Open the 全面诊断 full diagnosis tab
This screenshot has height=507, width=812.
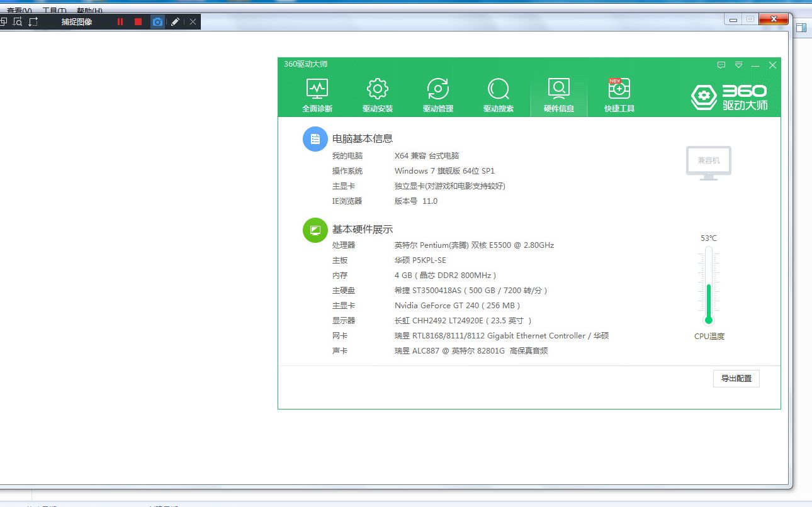317,96
